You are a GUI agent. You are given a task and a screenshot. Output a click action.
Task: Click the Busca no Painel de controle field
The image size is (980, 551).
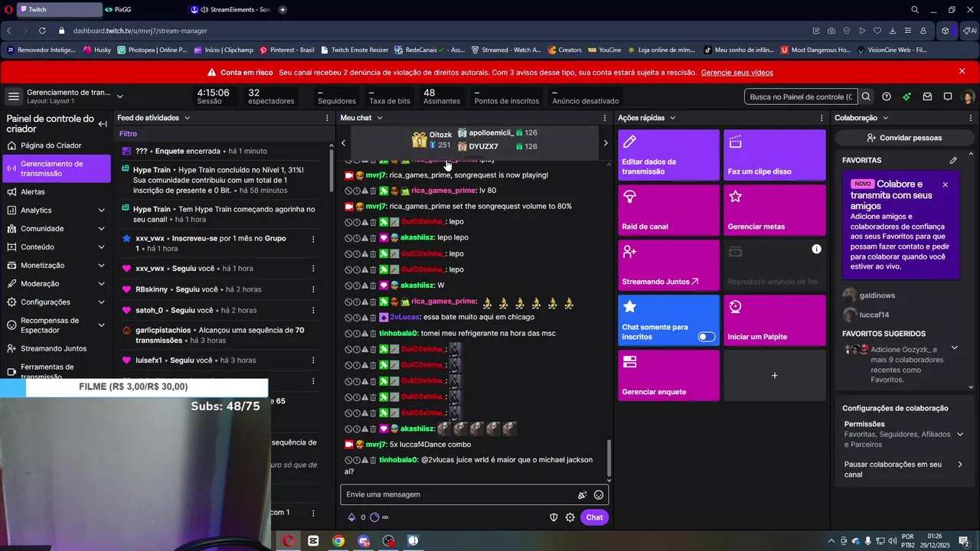(x=801, y=96)
